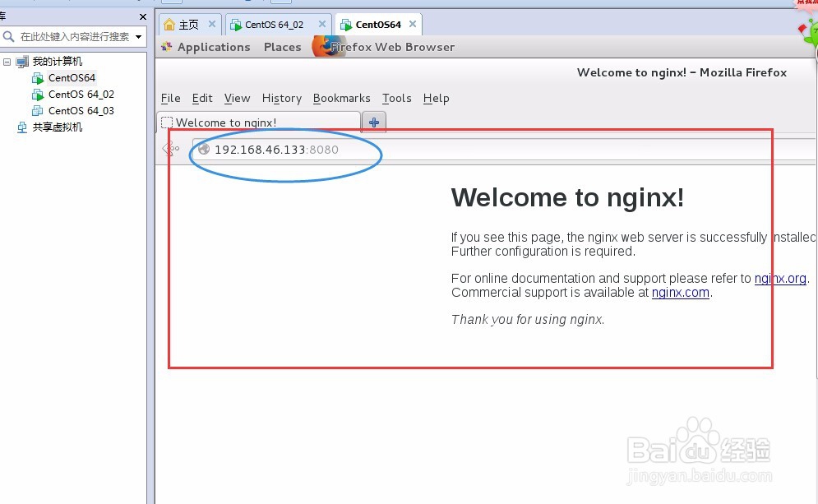Open the Tools menu in Firefox
This screenshot has width=818, height=504.
(x=397, y=98)
